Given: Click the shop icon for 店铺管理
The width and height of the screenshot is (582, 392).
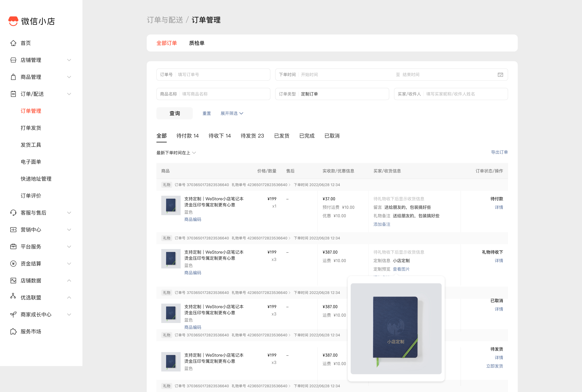Looking at the screenshot, I should [13, 60].
